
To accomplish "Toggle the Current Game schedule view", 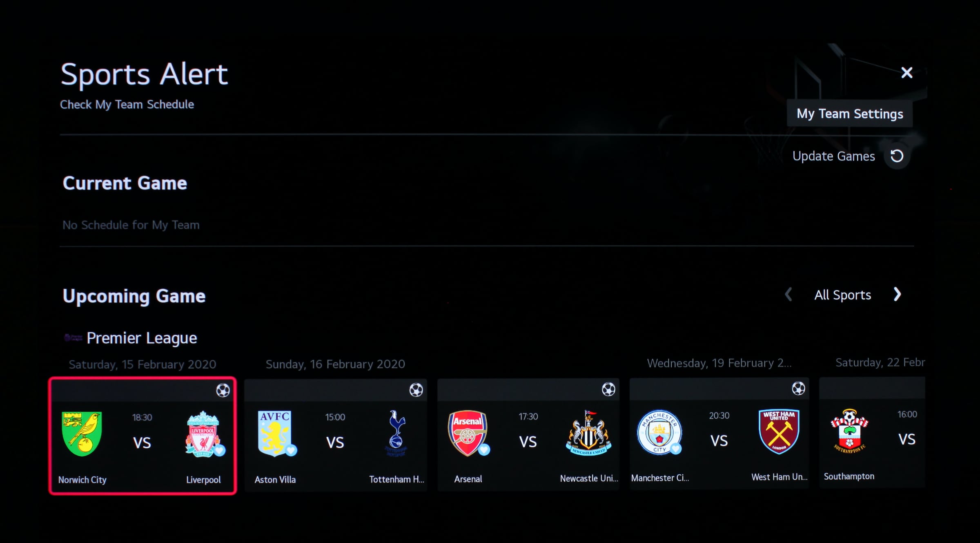I will pos(124,183).
